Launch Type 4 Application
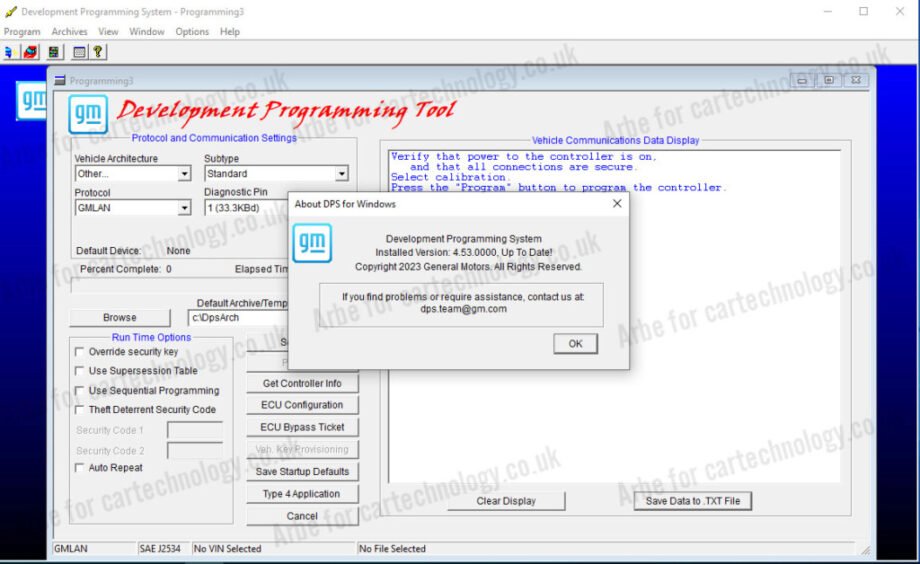Image resolution: width=920 pixels, height=564 pixels. (302, 494)
